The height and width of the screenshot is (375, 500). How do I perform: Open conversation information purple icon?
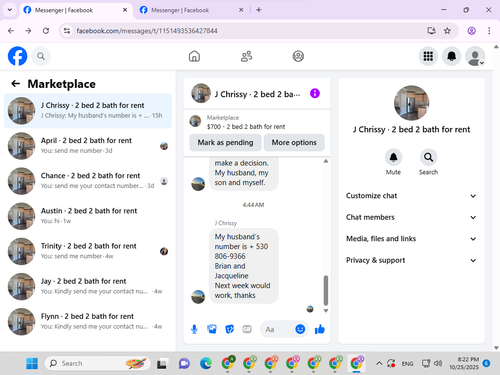(x=315, y=93)
